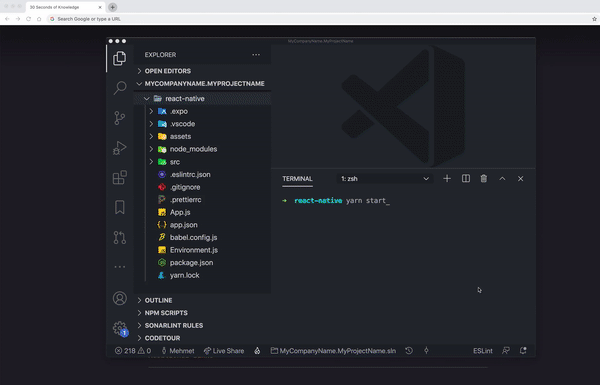Open the app.json file

[202, 225]
